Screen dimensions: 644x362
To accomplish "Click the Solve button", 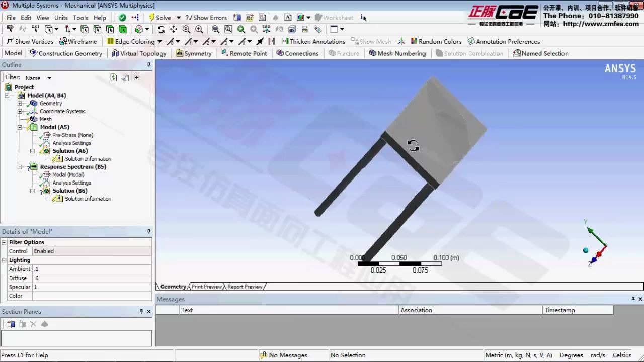I will pyautogui.click(x=160, y=17).
